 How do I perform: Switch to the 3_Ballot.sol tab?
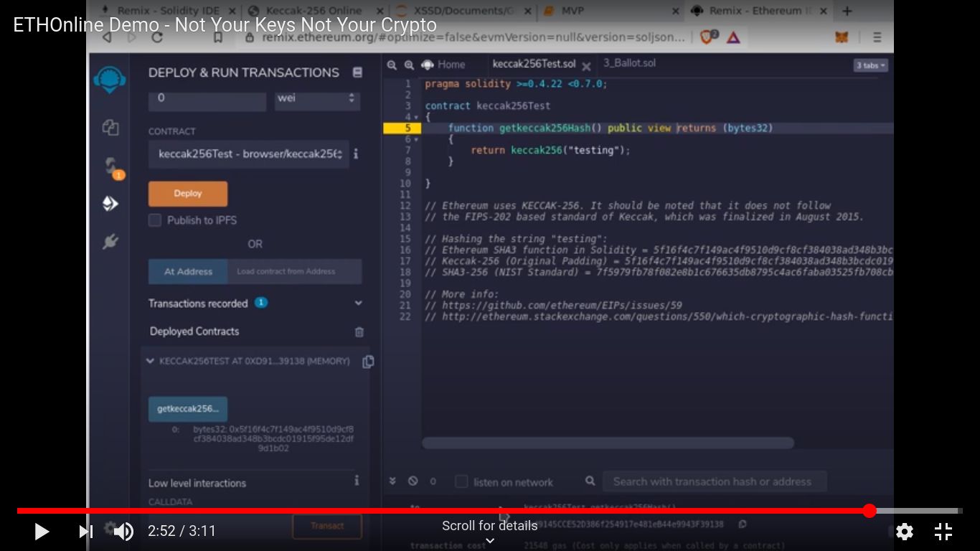point(629,63)
